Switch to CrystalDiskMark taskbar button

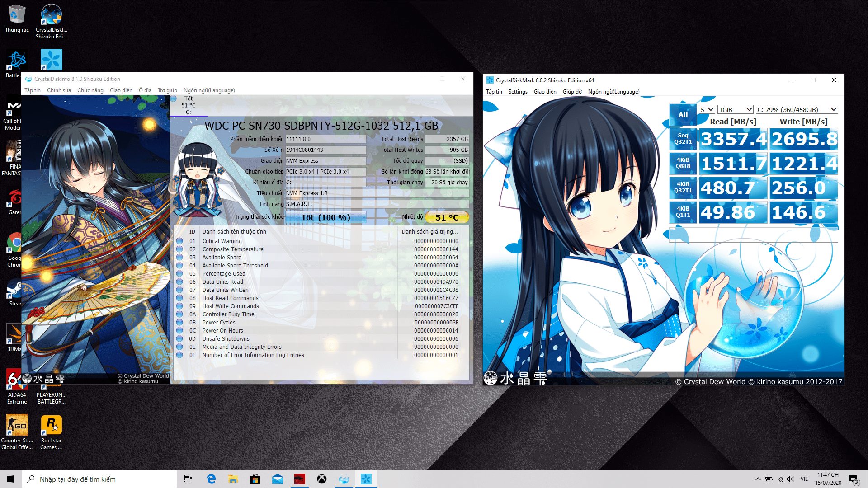pyautogui.click(x=366, y=479)
